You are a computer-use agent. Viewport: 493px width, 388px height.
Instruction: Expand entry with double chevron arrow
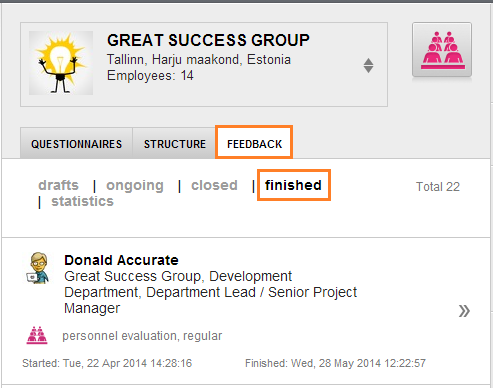(x=464, y=311)
